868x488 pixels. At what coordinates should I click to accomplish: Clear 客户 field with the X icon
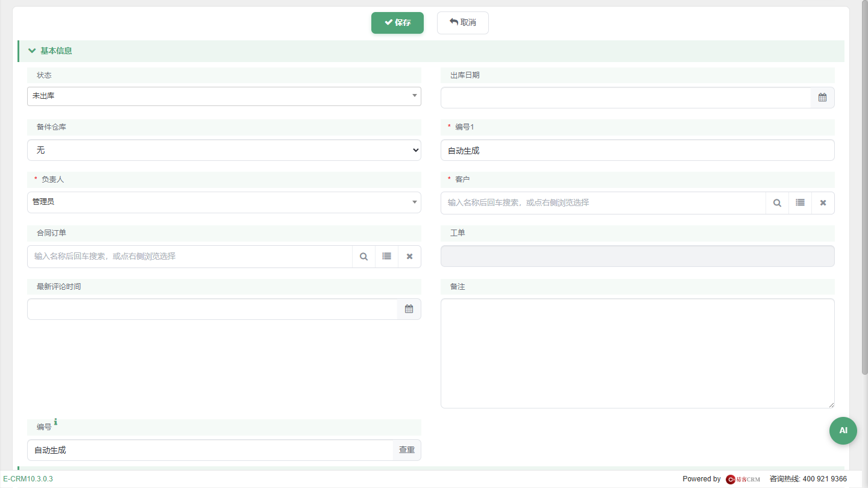point(823,203)
